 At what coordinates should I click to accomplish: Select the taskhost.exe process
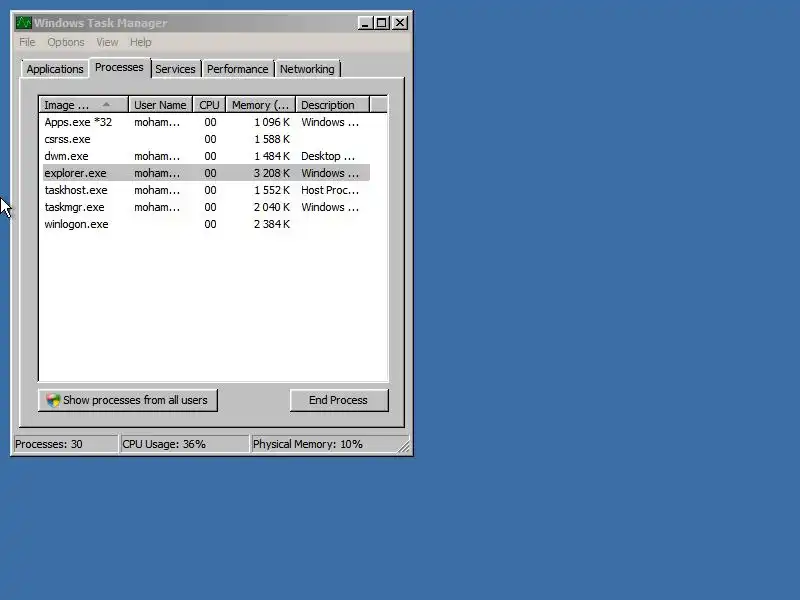pos(206,190)
